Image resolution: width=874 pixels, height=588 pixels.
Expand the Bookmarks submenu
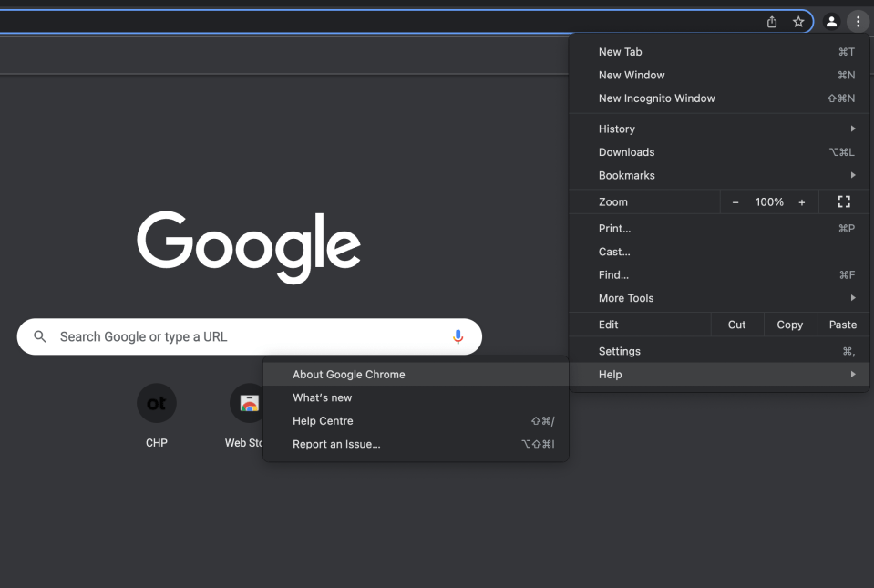point(719,175)
